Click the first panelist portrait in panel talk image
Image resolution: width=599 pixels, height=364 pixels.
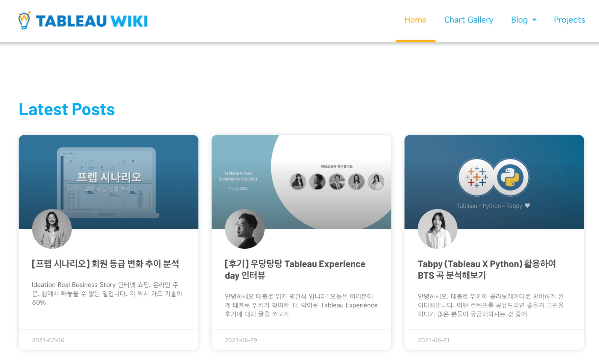[x=298, y=182]
